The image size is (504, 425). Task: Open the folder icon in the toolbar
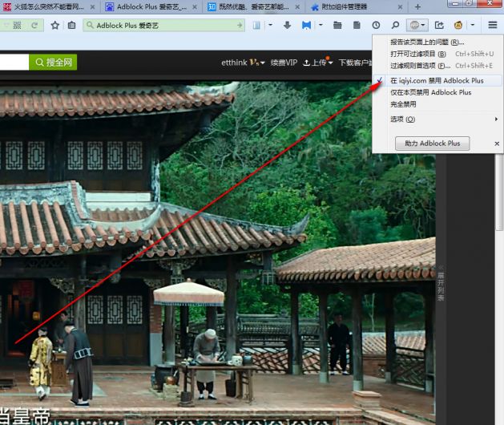tap(337, 25)
